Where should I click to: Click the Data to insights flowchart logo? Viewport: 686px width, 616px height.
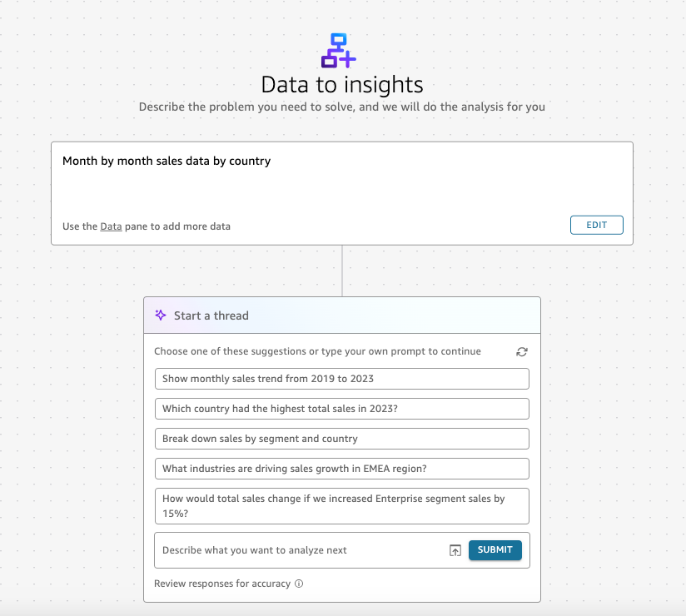click(x=339, y=51)
